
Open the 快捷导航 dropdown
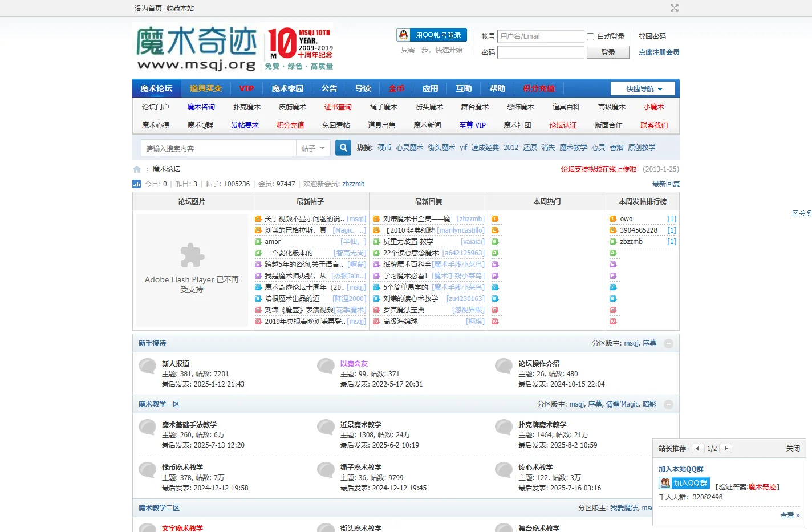point(643,89)
